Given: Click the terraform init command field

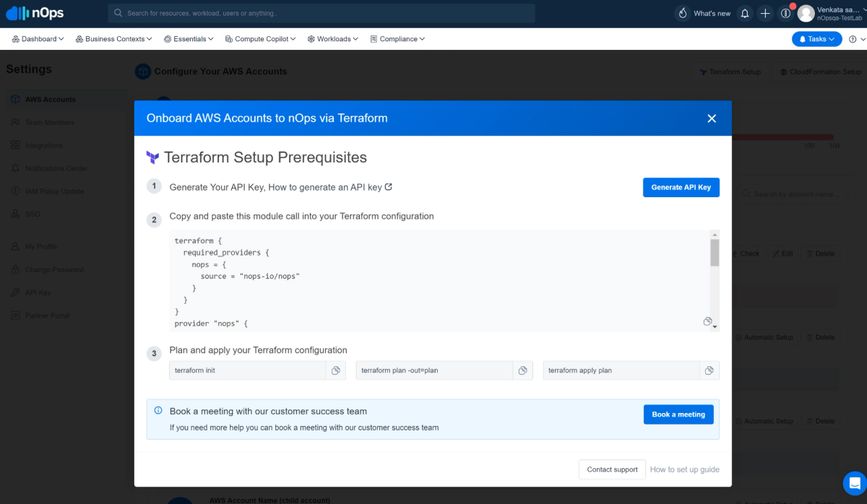Looking at the screenshot, I should [248, 370].
